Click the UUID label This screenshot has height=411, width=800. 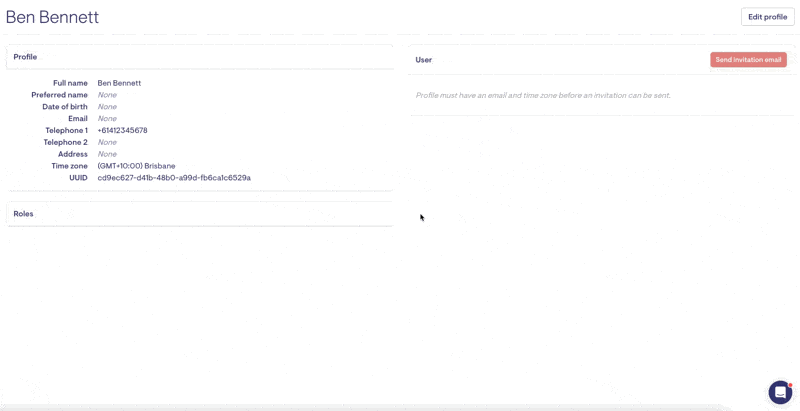click(x=79, y=178)
